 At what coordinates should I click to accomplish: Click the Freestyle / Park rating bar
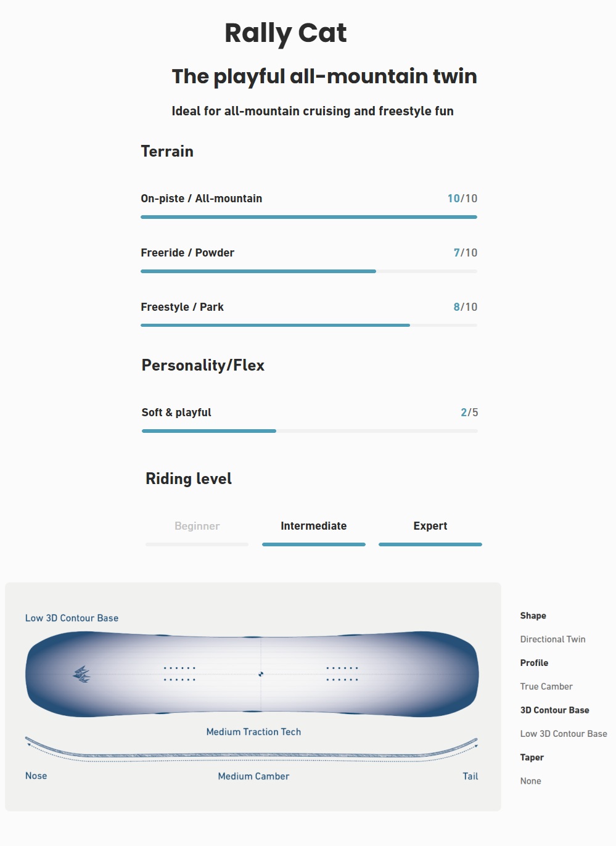308,326
